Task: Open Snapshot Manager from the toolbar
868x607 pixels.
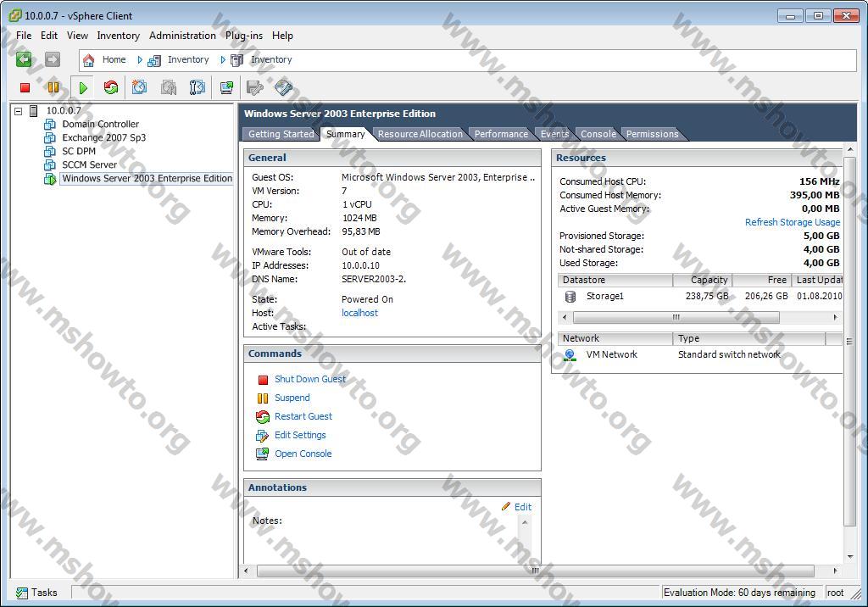Action: [x=197, y=87]
